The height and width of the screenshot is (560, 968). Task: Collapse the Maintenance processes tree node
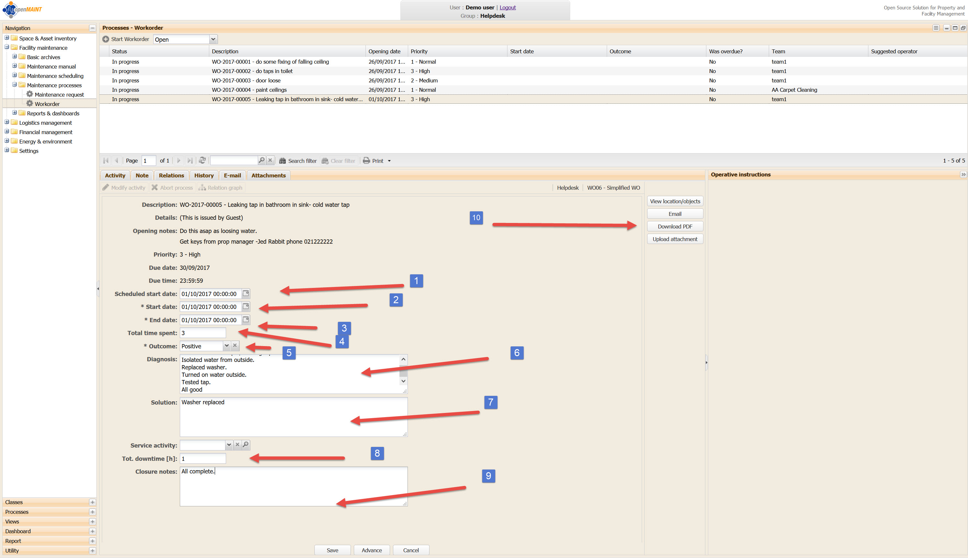tap(15, 85)
